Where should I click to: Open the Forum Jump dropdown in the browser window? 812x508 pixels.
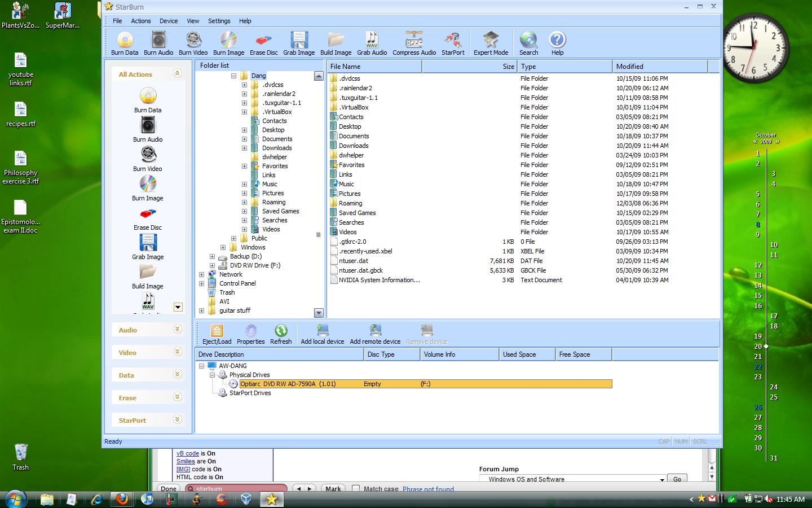coord(573,479)
